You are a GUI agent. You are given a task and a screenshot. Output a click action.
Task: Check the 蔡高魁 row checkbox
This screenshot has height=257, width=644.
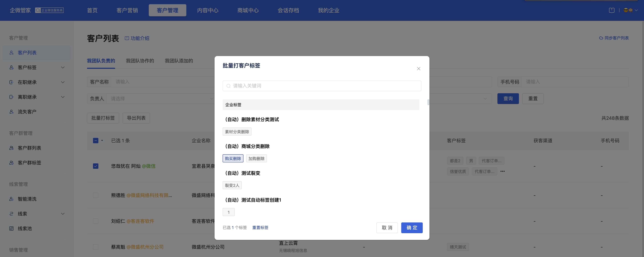tap(96, 247)
